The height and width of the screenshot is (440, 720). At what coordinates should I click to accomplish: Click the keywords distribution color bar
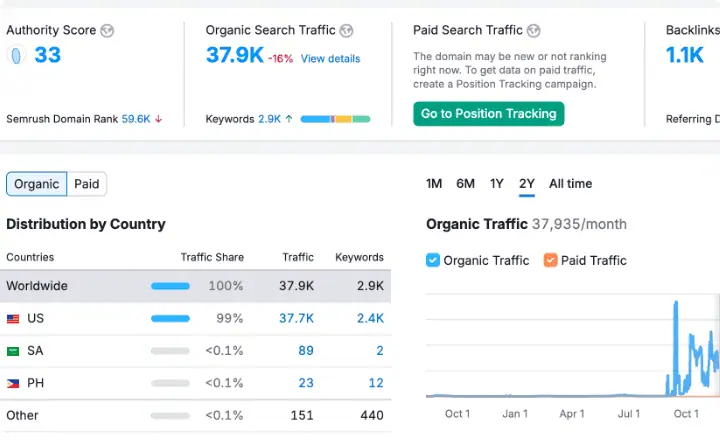(335, 119)
